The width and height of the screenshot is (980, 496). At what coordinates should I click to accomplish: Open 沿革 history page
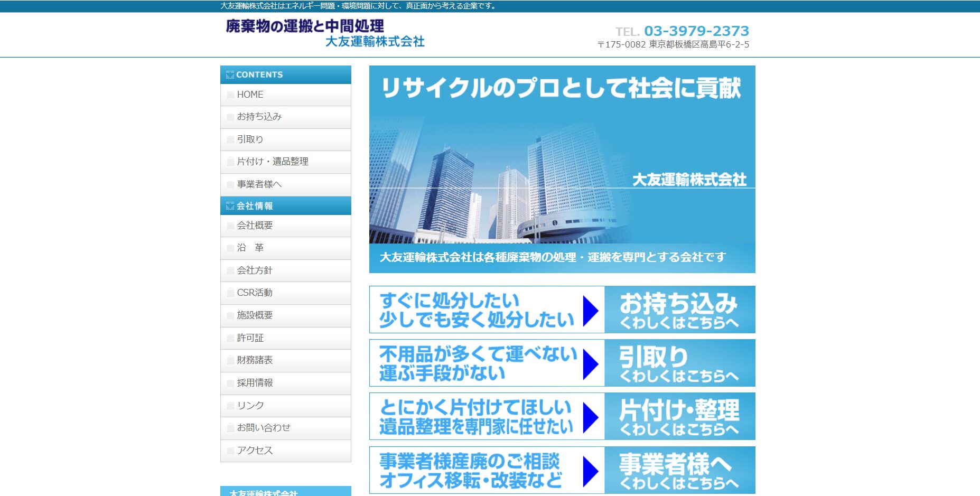tap(250, 248)
